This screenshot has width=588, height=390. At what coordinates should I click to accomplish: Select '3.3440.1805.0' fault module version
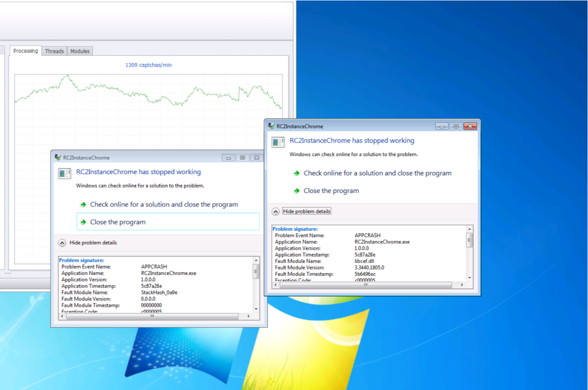coord(369,268)
